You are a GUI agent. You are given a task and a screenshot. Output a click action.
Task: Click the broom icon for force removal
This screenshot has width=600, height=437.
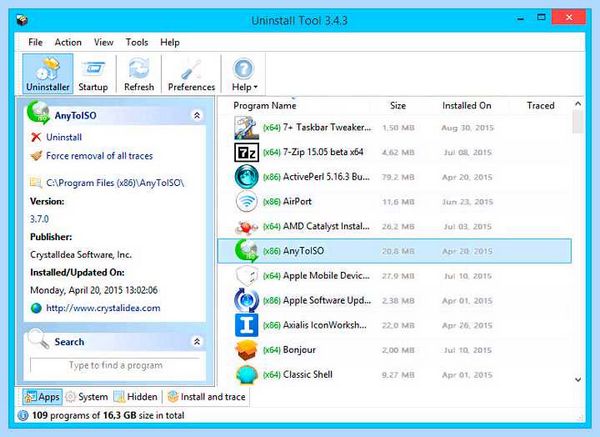point(36,156)
